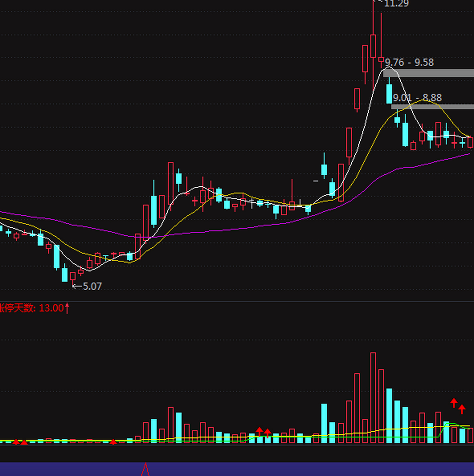Select the 9.76 - 9.58 gap label

[409, 62]
